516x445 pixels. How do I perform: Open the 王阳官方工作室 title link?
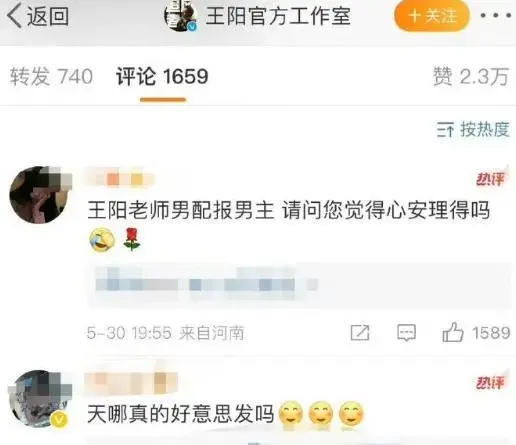[x=278, y=16]
